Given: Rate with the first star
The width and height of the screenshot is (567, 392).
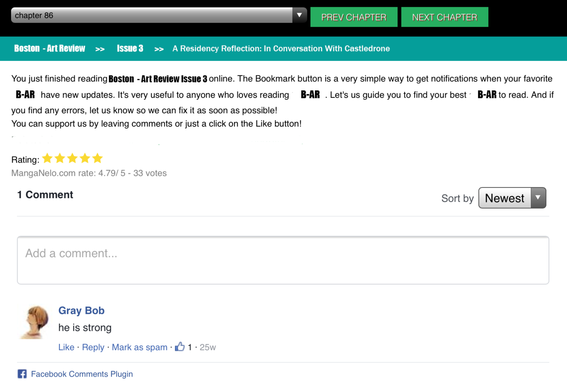Looking at the screenshot, I should [47, 158].
